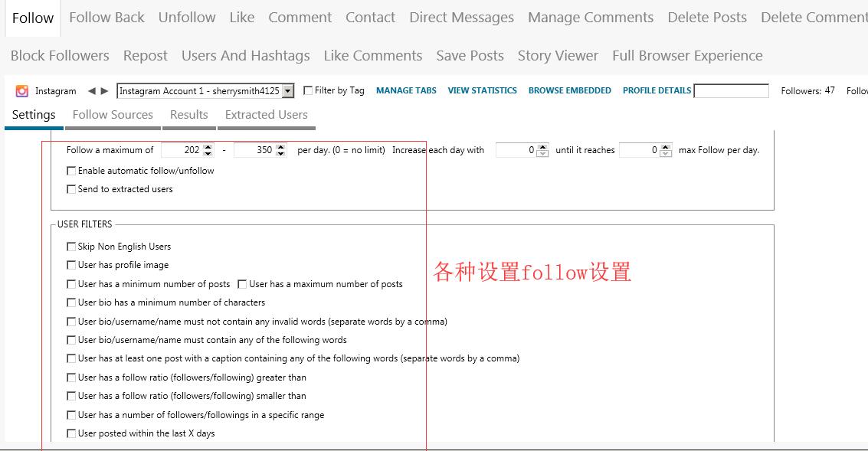Viewport: 868px width, 451px height.
Task: Click the Instagram logo icon
Action: pos(21,90)
